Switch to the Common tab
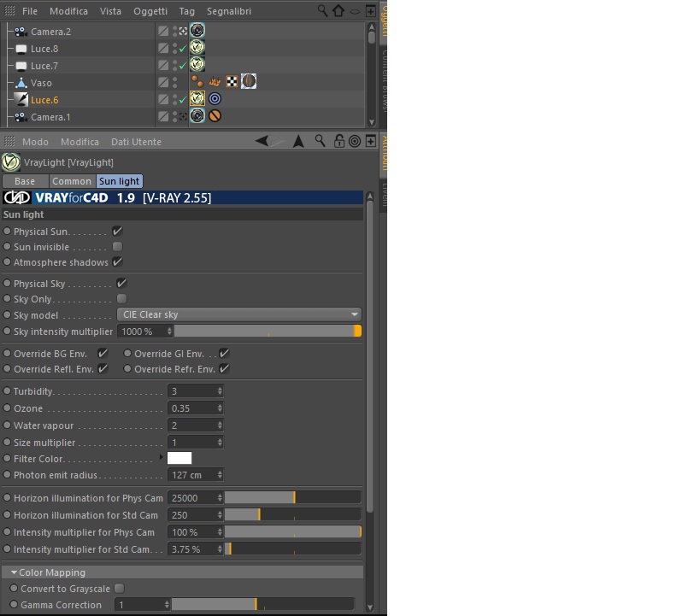 [72, 181]
